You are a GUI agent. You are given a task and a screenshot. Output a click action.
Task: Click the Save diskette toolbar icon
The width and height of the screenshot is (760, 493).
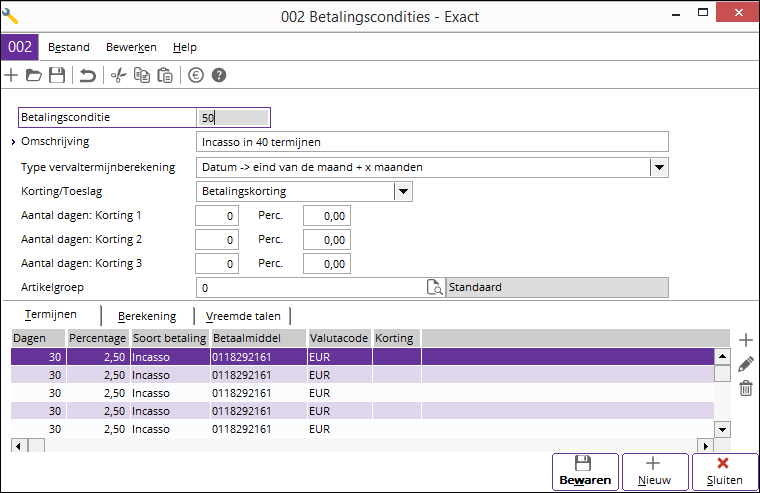coord(57,75)
